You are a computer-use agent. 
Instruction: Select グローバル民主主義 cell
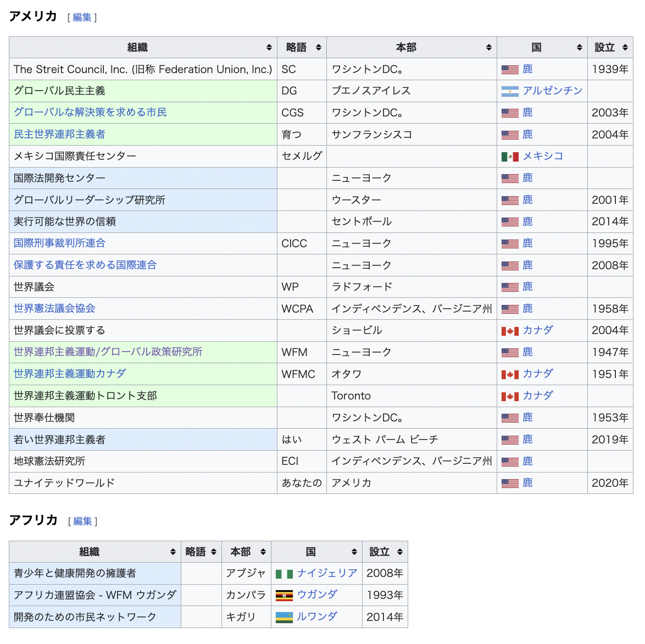coord(143,91)
